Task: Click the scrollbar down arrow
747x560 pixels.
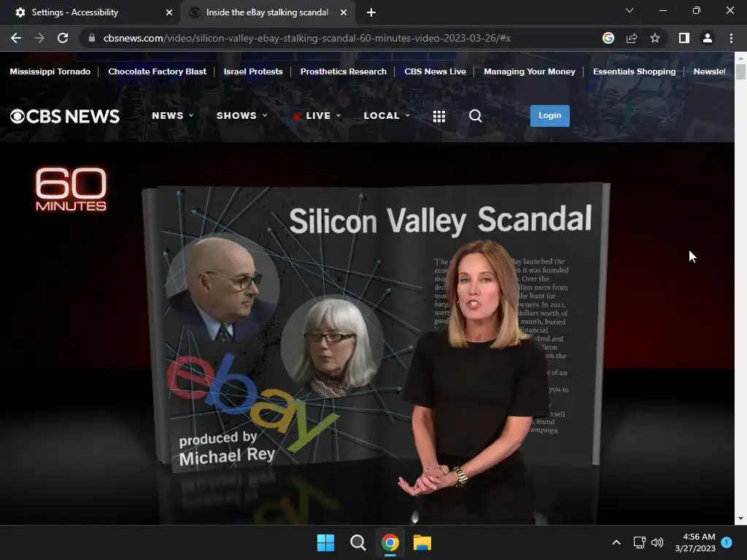Action: (x=740, y=518)
